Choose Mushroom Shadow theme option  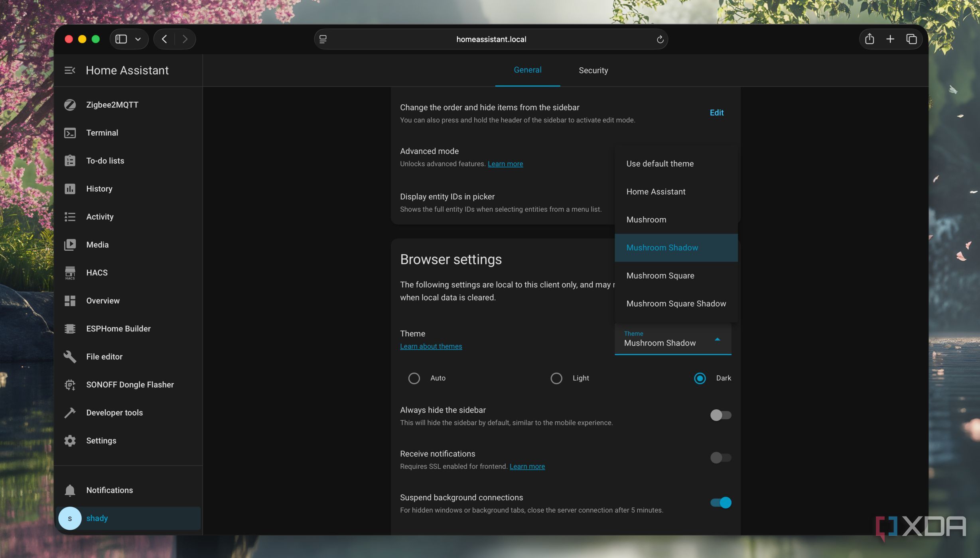tap(676, 248)
